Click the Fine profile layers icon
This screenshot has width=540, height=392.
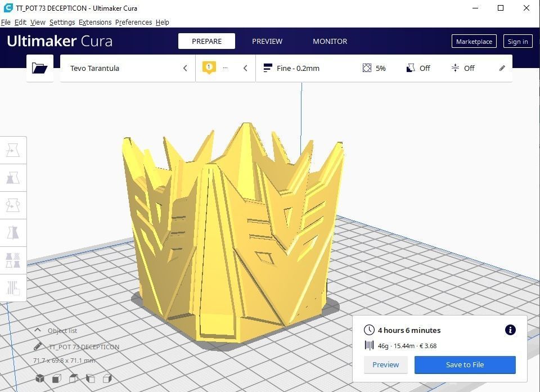pyautogui.click(x=268, y=68)
